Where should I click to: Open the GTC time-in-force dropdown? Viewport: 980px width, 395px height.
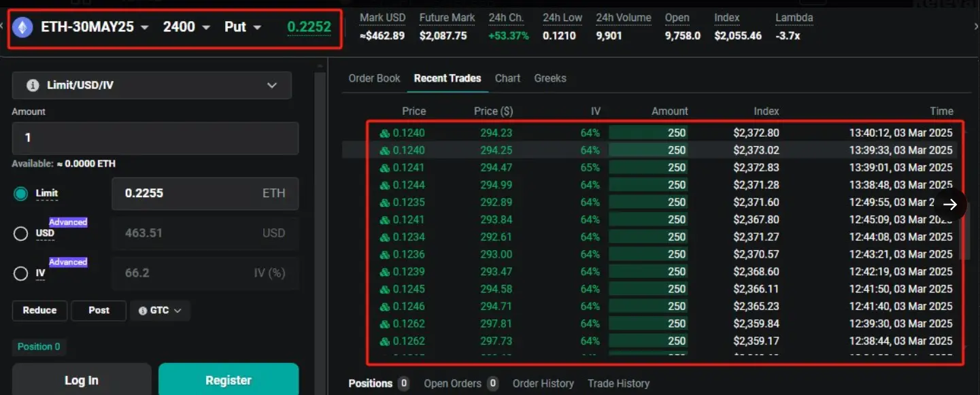160,310
